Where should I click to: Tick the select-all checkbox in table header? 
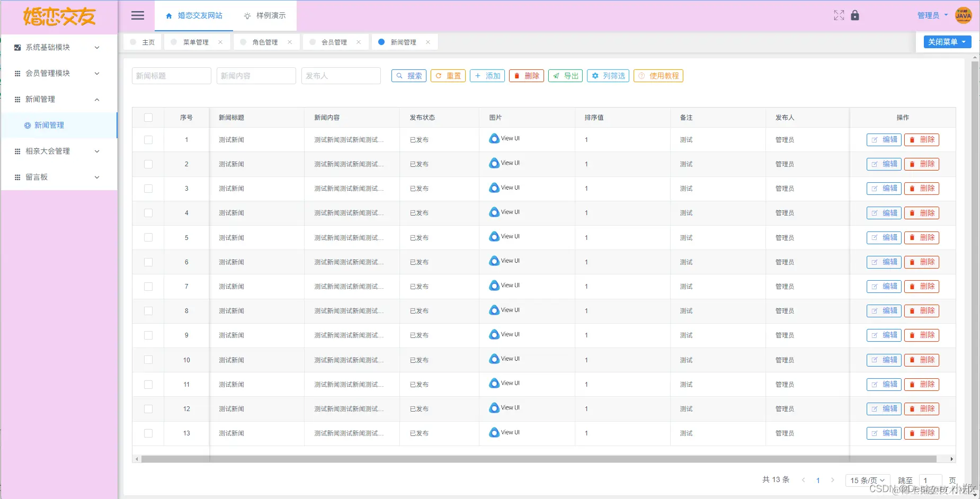click(x=148, y=118)
